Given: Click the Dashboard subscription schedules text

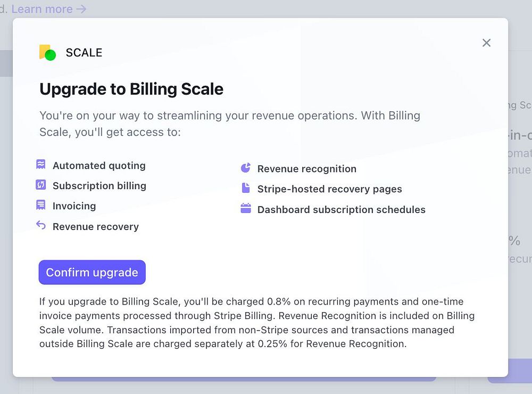Looking at the screenshot, I should click(342, 210).
